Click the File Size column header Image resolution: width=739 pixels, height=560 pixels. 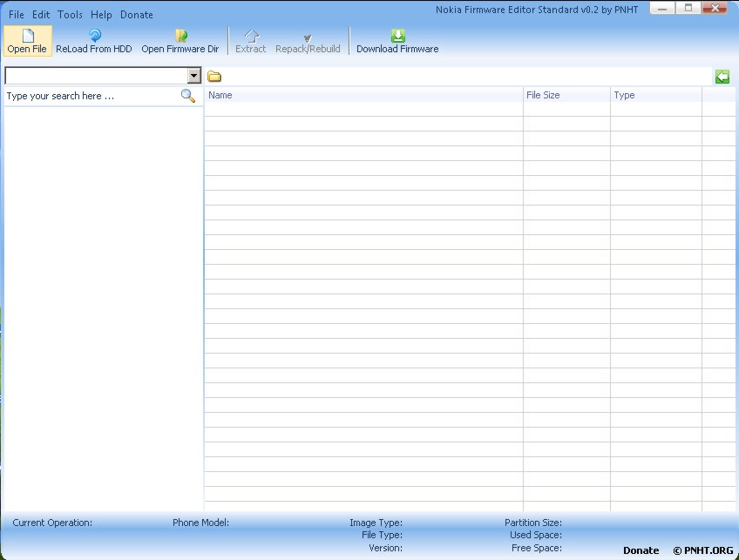click(566, 95)
